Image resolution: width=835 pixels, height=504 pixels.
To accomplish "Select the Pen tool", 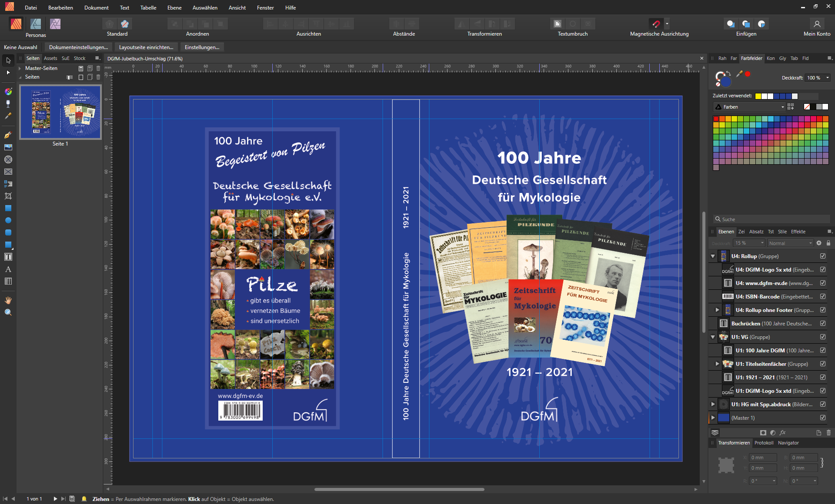I will click(x=8, y=135).
